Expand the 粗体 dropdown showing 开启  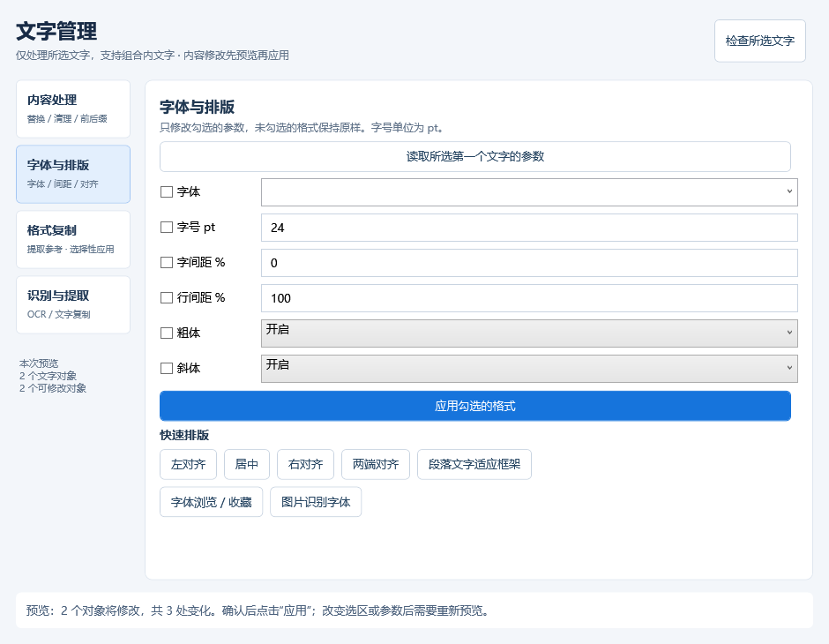[x=529, y=333]
